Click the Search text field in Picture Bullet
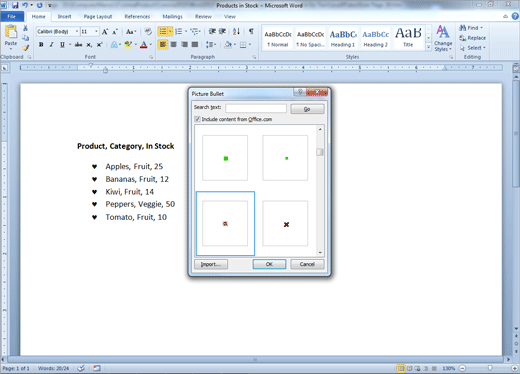This screenshot has height=374, width=520. (x=256, y=108)
